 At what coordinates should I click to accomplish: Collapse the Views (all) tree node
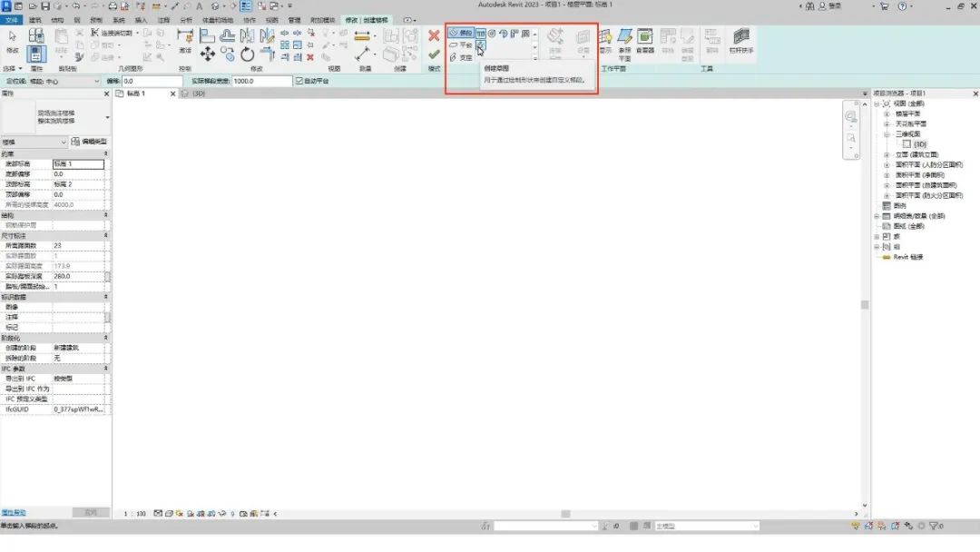(877, 103)
